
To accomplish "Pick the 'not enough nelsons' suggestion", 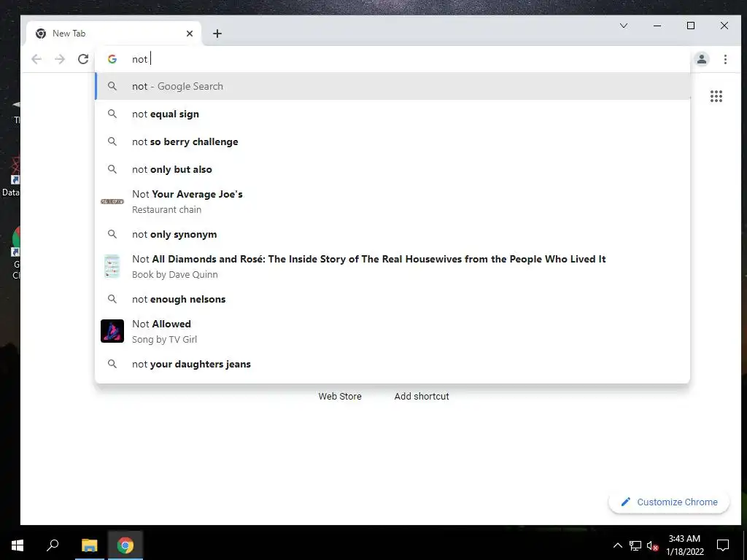I will (x=392, y=299).
